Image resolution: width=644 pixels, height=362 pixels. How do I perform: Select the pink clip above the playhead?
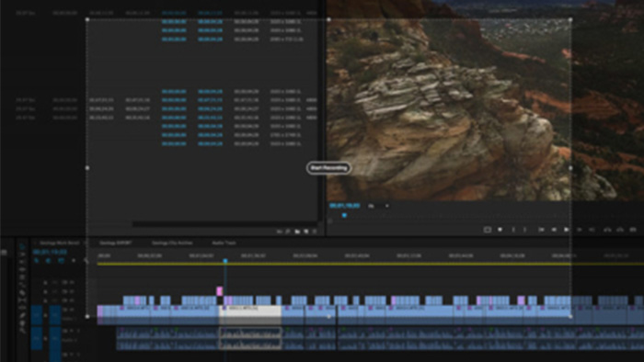(x=220, y=291)
